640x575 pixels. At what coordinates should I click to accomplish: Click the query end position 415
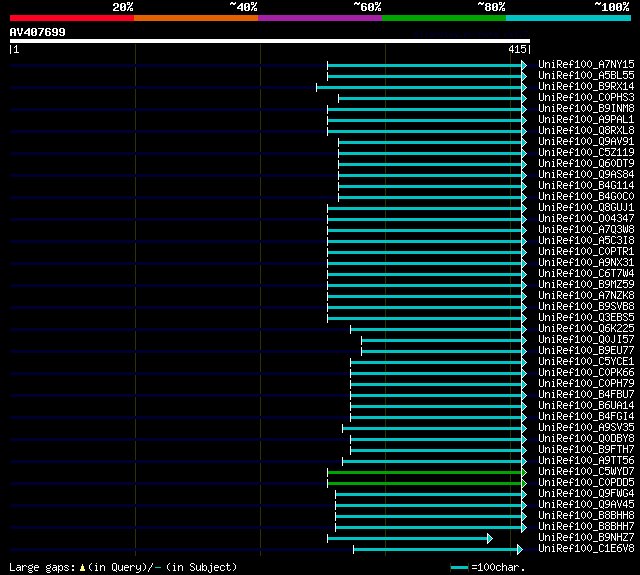point(517,49)
